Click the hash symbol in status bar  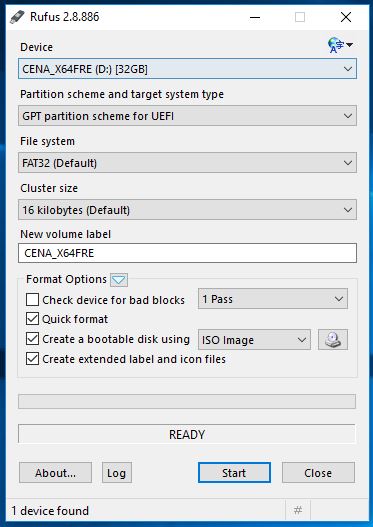298,510
